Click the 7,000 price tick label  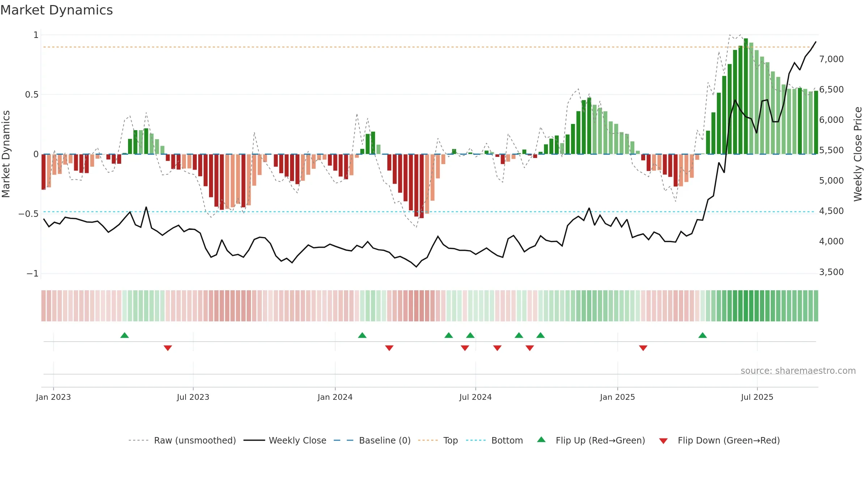tap(831, 59)
